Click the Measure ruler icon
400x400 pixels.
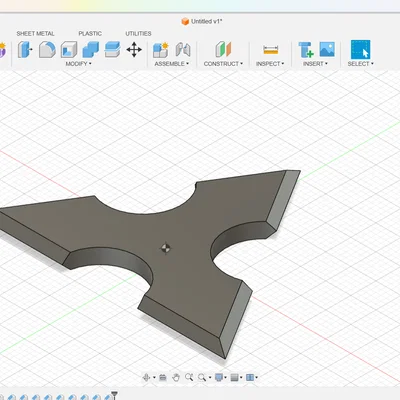[270, 50]
